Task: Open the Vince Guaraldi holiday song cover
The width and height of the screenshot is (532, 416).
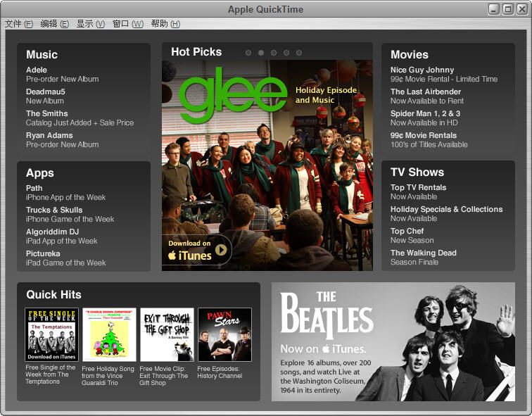Action: (109, 334)
